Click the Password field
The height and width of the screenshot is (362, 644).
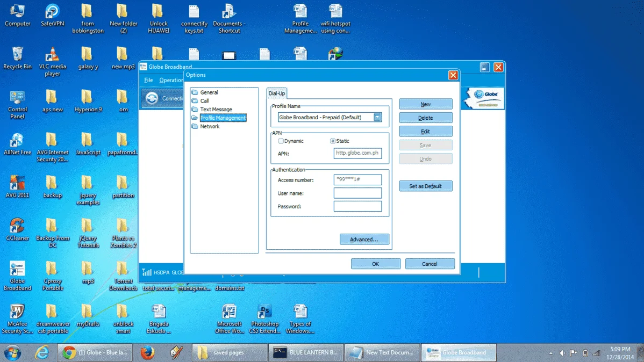pos(357,206)
